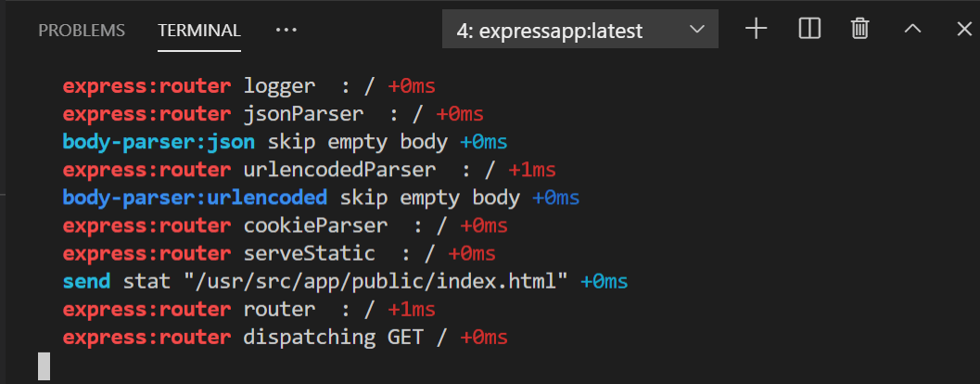Switch to the PROBLEMS tab
Viewport: 980px width, 384px height.
(x=82, y=30)
